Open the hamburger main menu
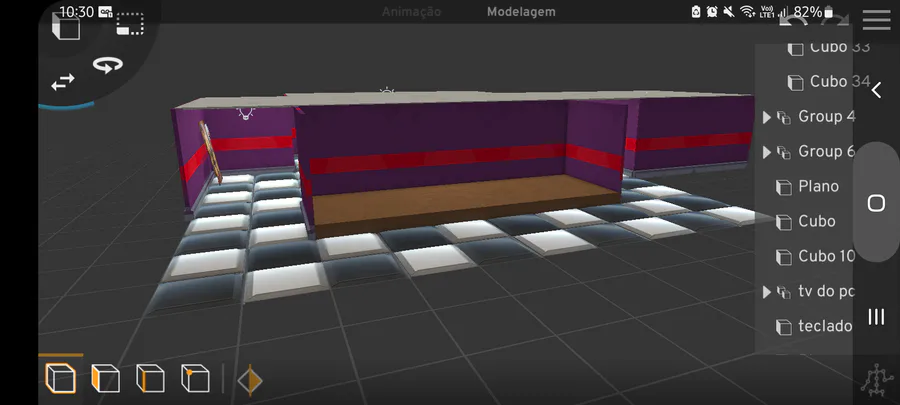The width and height of the screenshot is (900, 405). pos(876,20)
